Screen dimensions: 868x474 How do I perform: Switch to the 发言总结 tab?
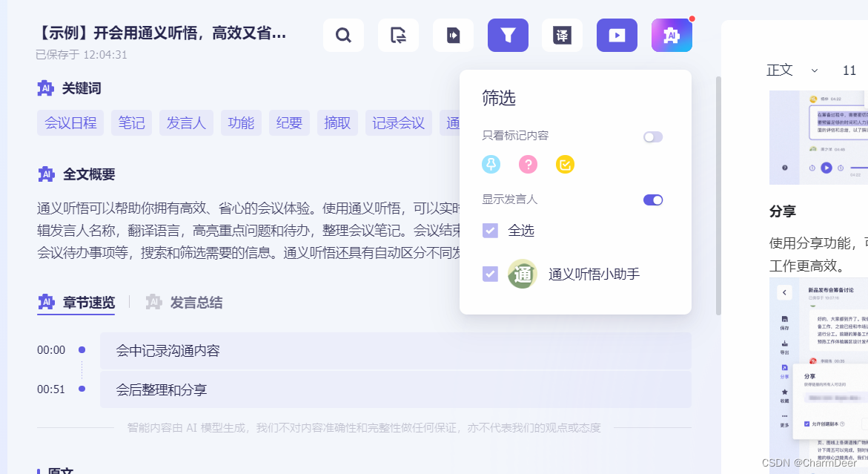click(185, 303)
